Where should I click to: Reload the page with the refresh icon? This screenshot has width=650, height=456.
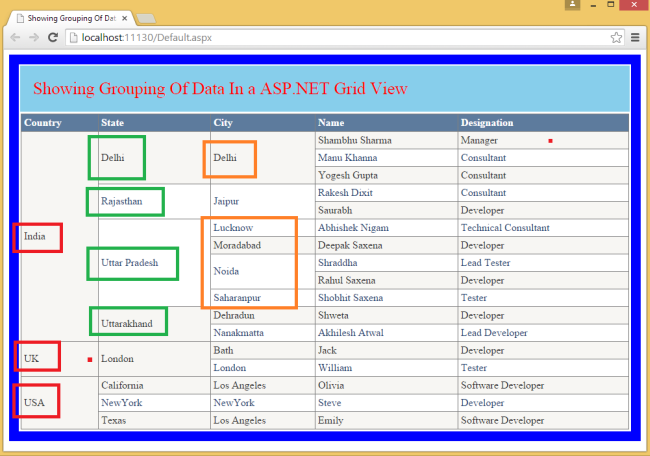(x=53, y=38)
